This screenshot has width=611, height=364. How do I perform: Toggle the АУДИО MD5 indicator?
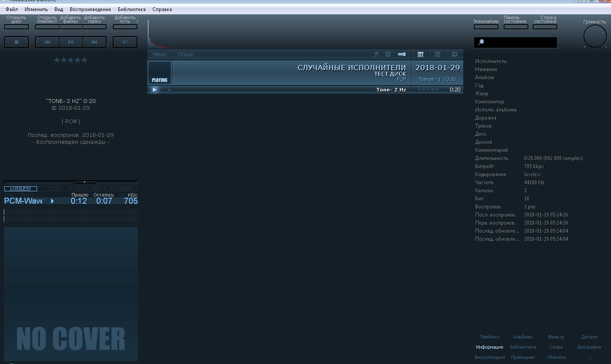coord(88,189)
